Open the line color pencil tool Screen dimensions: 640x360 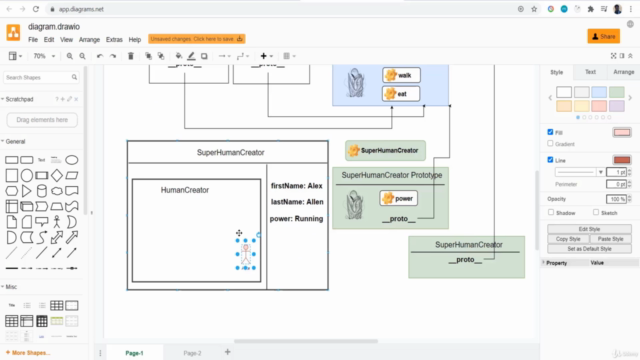click(191, 56)
